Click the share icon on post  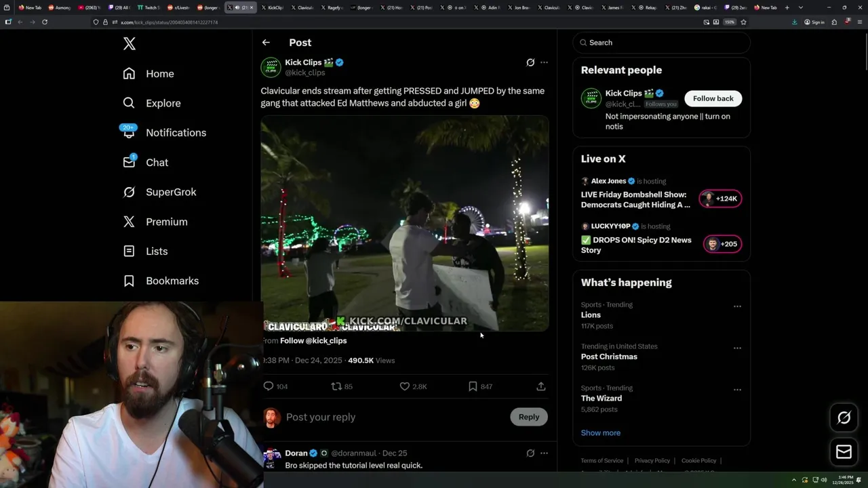click(540, 386)
